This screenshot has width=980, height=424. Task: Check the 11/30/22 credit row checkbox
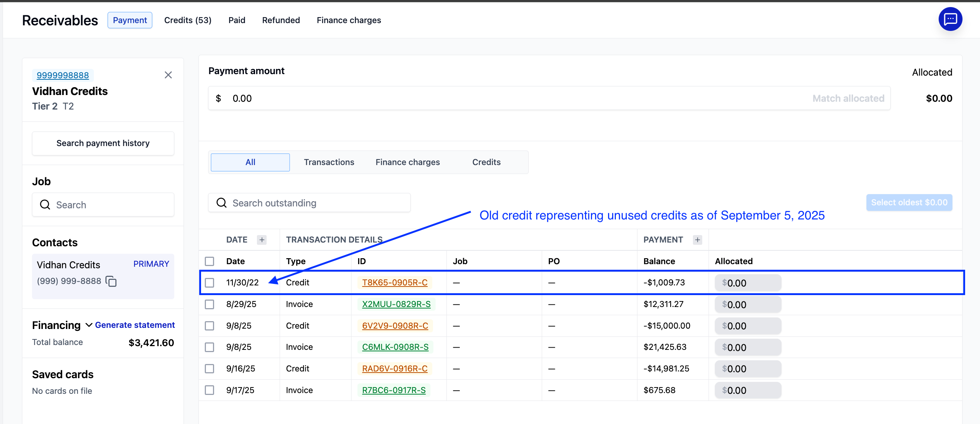209,283
